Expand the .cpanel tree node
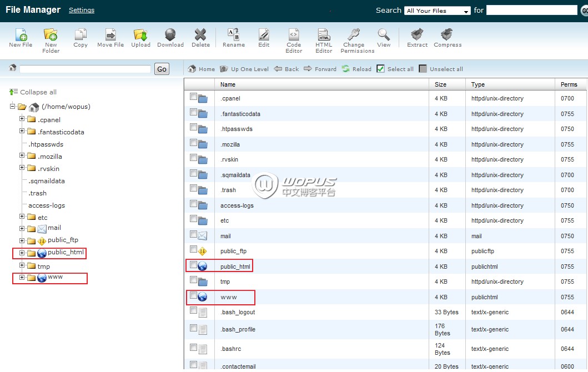Screen dimensions: 588x372 22,119
